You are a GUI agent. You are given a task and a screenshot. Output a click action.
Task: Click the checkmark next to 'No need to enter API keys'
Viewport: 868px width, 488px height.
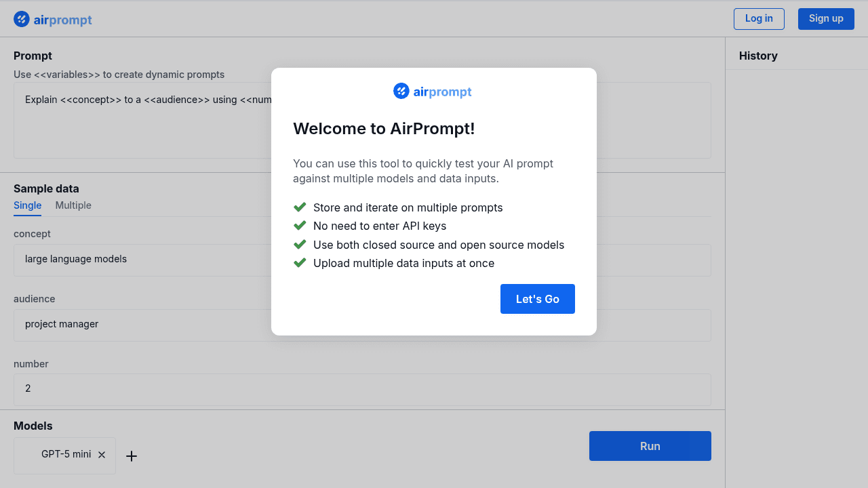tap(300, 225)
